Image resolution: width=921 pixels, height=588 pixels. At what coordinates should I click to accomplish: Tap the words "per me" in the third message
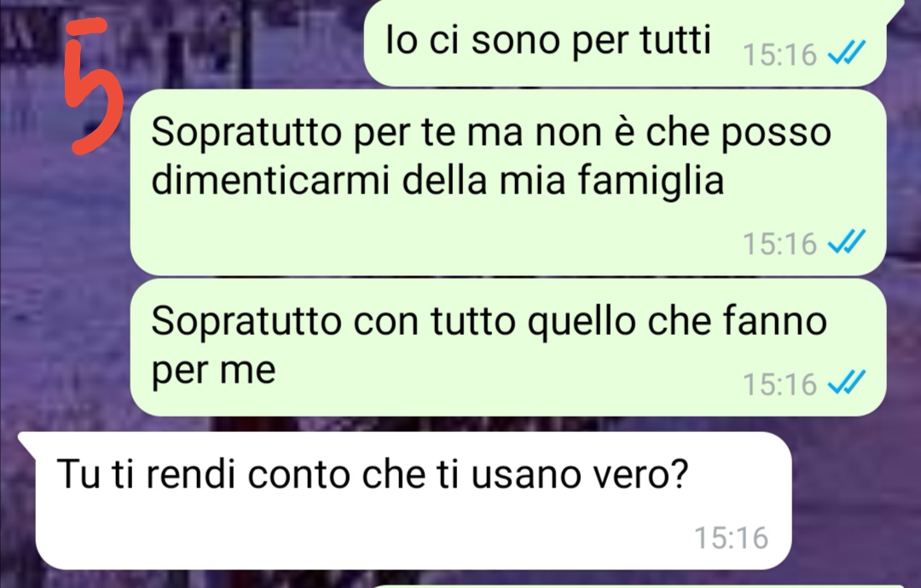coord(213,372)
